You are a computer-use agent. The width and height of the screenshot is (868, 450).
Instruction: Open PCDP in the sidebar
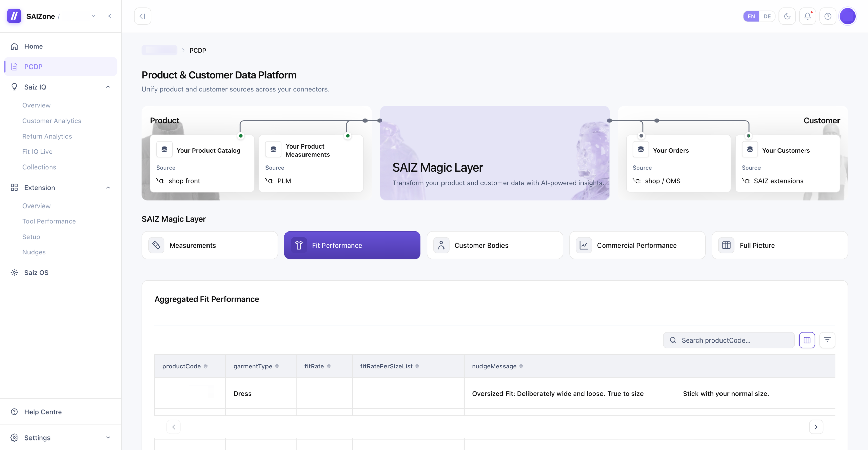(61, 66)
